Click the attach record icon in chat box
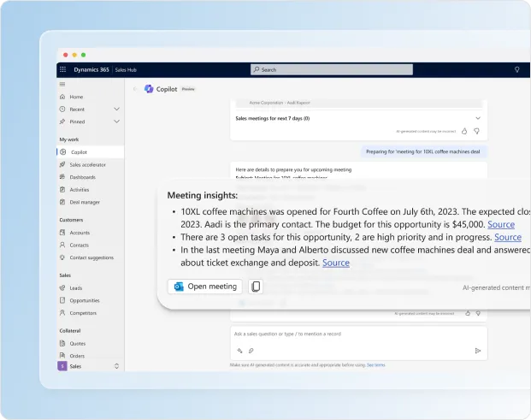Image resolution: width=531 pixels, height=420 pixels. [251, 351]
